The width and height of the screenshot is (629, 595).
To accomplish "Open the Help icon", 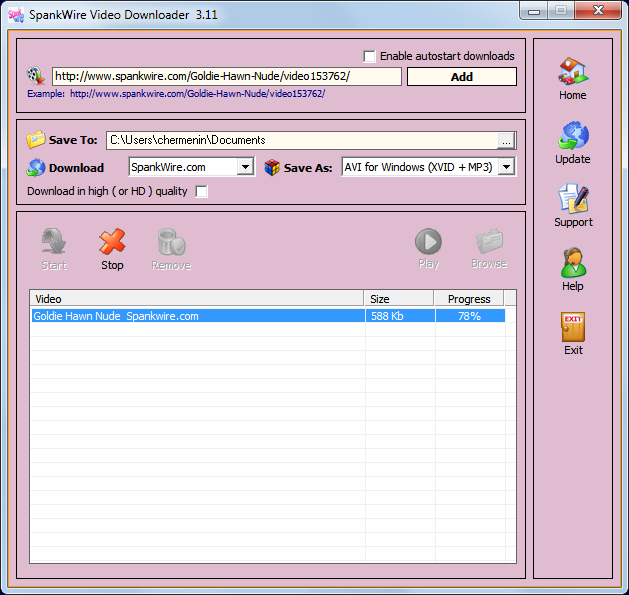I will [x=573, y=262].
